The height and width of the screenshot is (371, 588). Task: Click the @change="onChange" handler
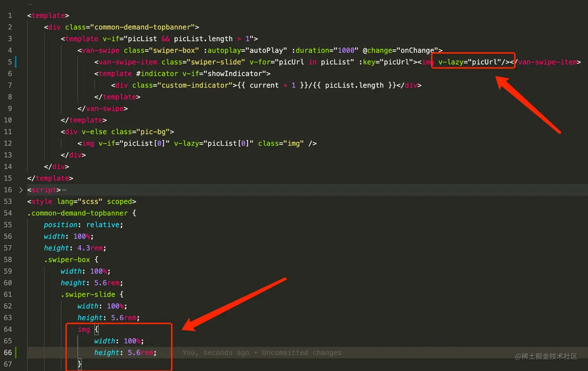[401, 51]
